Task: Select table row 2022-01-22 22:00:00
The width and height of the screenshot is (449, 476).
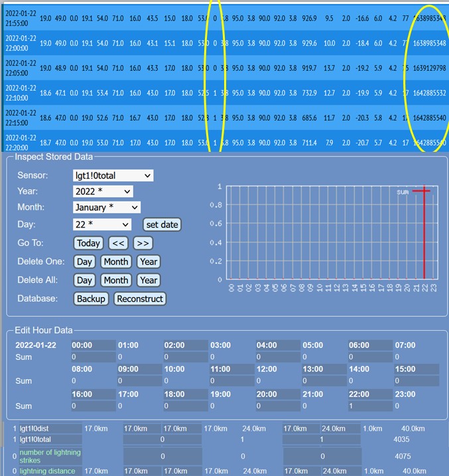Action: click(x=225, y=43)
